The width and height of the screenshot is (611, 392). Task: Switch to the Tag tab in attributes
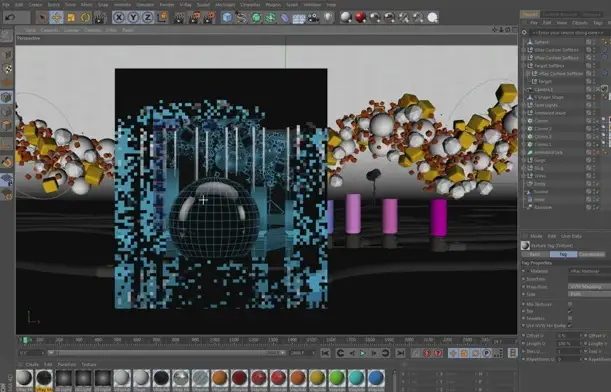563,254
